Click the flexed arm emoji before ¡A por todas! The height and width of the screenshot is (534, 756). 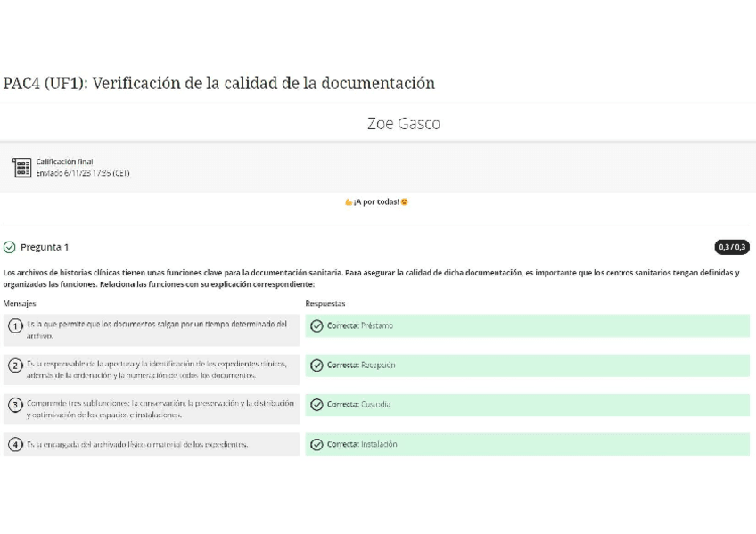(x=349, y=202)
